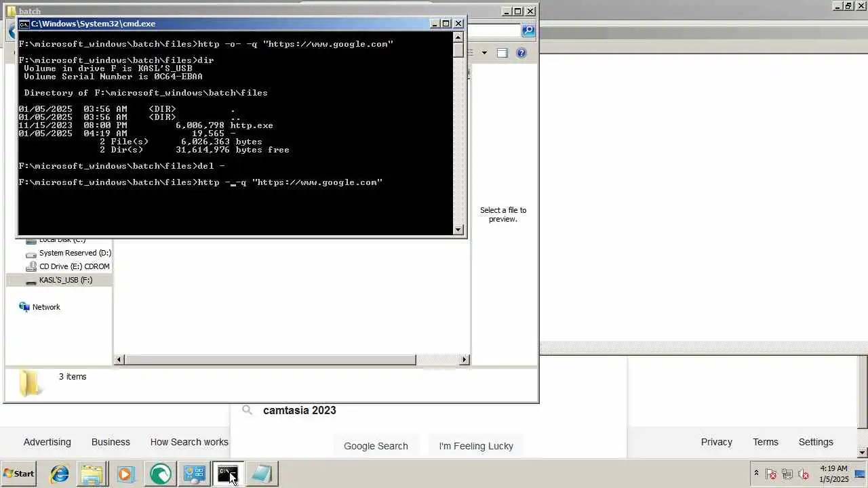Image resolution: width=868 pixels, height=488 pixels.
Task: Click the 'del -' command line text
Action: click(x=211, y=166)
